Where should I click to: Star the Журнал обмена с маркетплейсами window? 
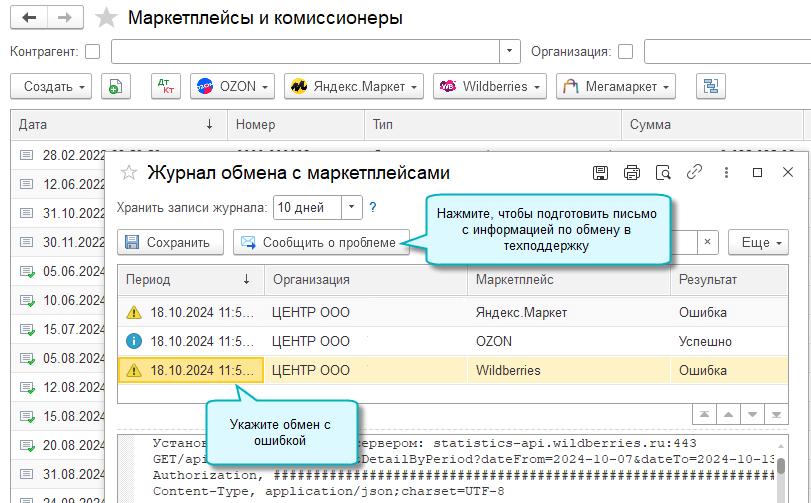[129, 173]
